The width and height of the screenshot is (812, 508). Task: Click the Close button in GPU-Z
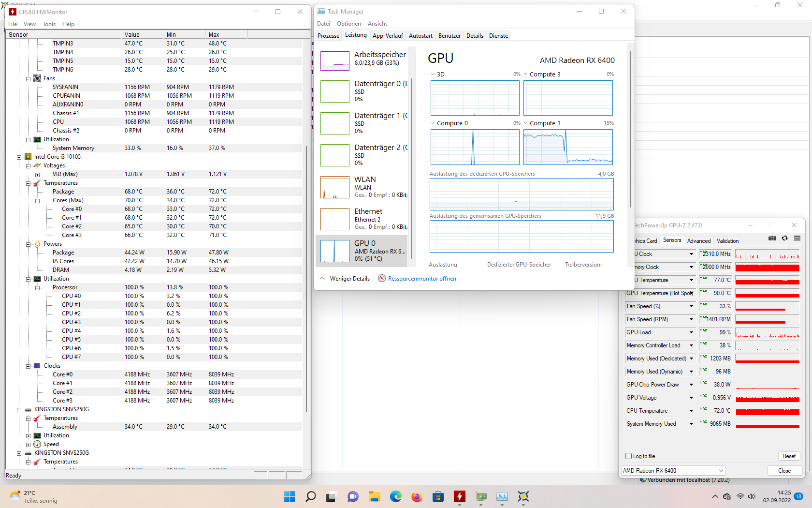784,471
